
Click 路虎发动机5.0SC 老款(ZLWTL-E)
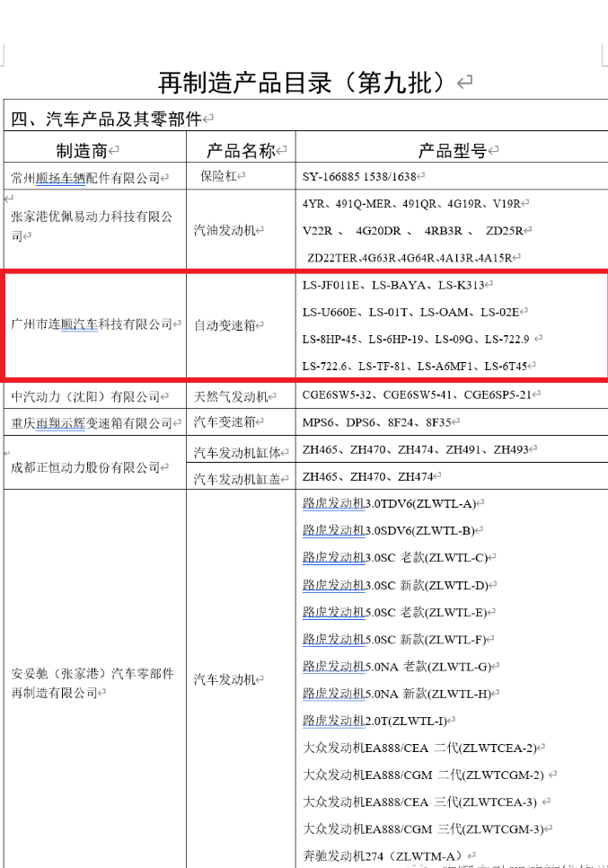click(x=394, y=612)
